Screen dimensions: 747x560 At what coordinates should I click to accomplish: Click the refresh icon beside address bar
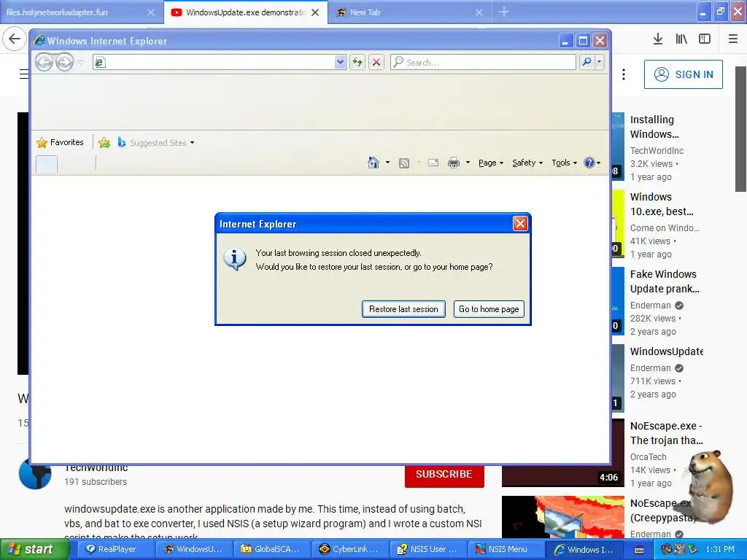(x=357, y=62)
